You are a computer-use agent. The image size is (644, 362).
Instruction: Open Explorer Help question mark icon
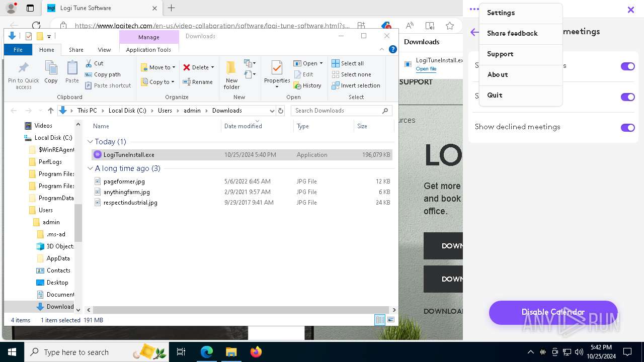pyautogui.click(x=393, y=49)
